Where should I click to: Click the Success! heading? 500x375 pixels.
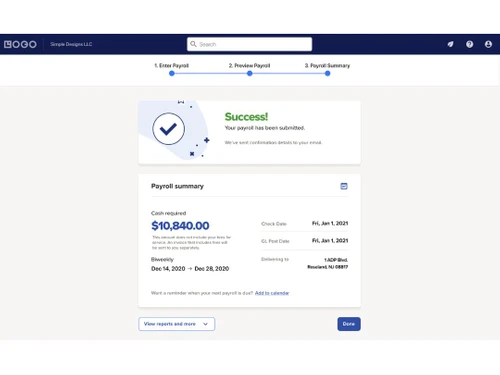pos(246,117)
